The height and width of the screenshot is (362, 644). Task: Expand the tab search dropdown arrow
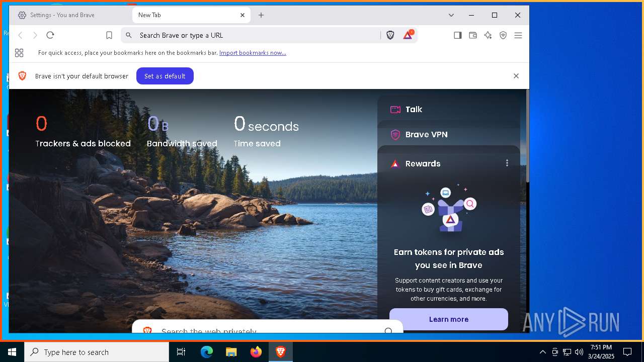coord(451,15)
